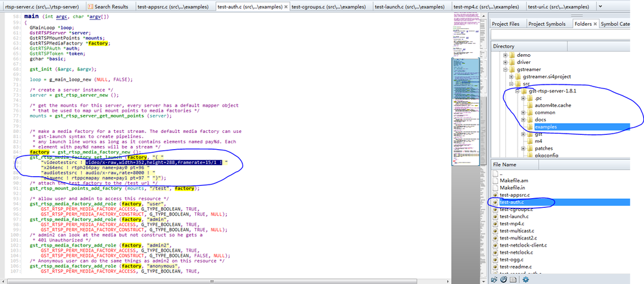Expand the gstreamer.si4project folder node

[x=511, y=77]
